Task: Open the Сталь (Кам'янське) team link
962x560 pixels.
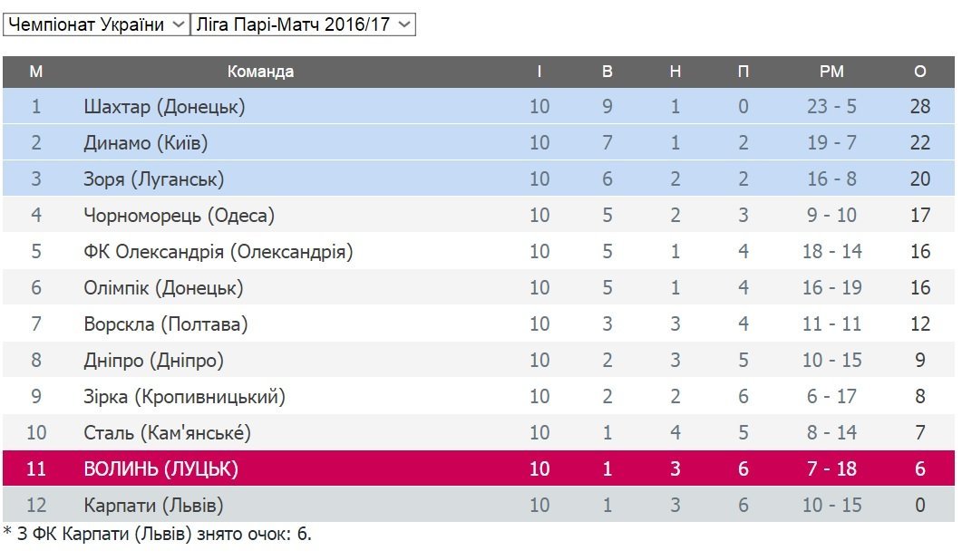Action: pos(167,433)
